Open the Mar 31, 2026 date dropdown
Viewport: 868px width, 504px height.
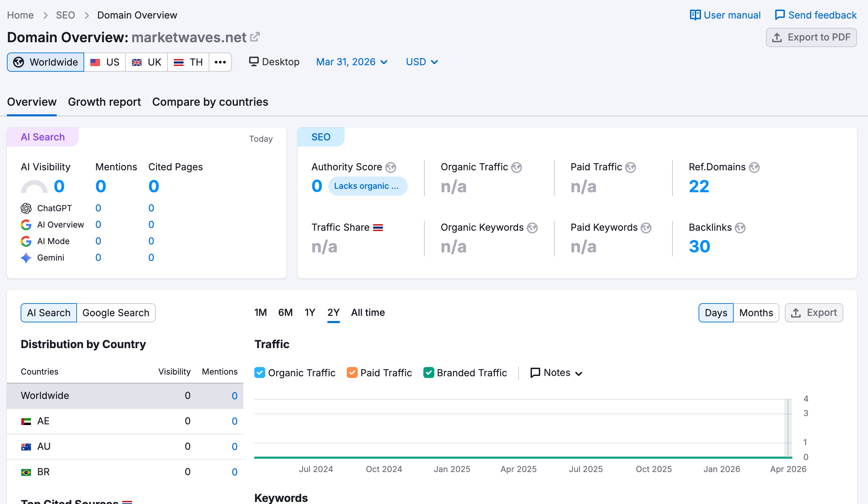tap(352, 62)
